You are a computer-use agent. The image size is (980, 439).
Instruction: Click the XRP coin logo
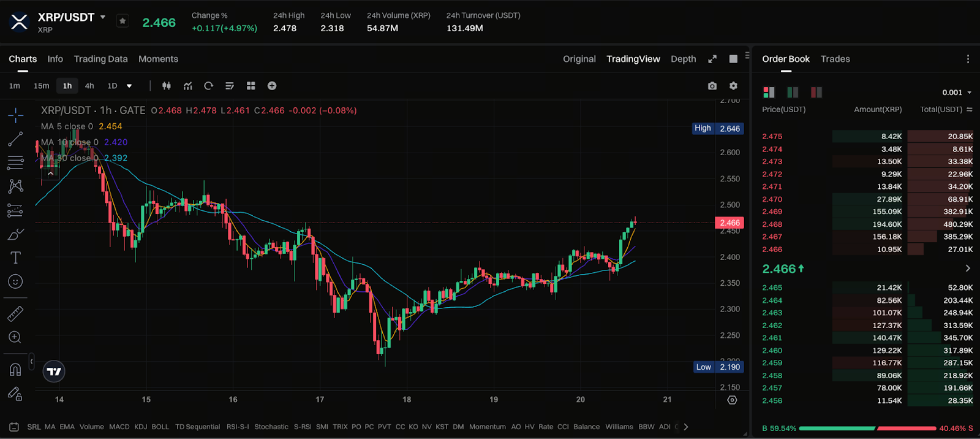coord(20,22)
